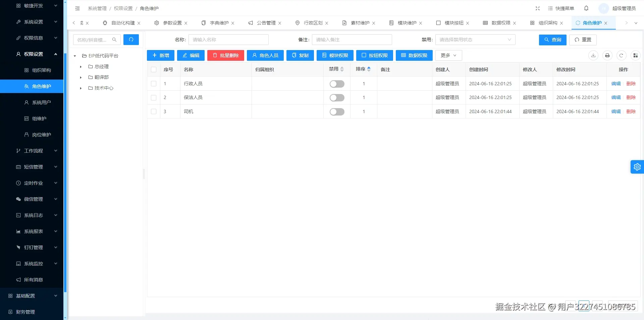Toggle 禁用 switch for 保洁人员

337,98
